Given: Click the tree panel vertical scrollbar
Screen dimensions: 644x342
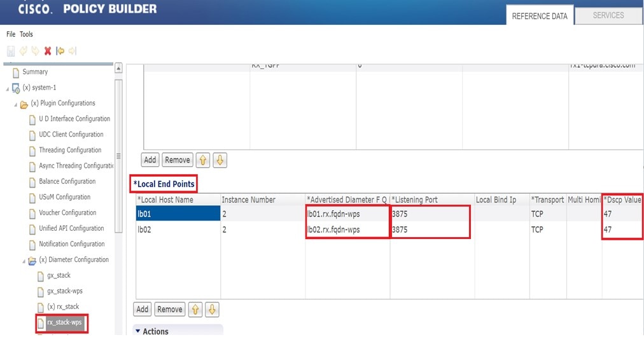Looking at the screenshot, I should pos(118,156).
